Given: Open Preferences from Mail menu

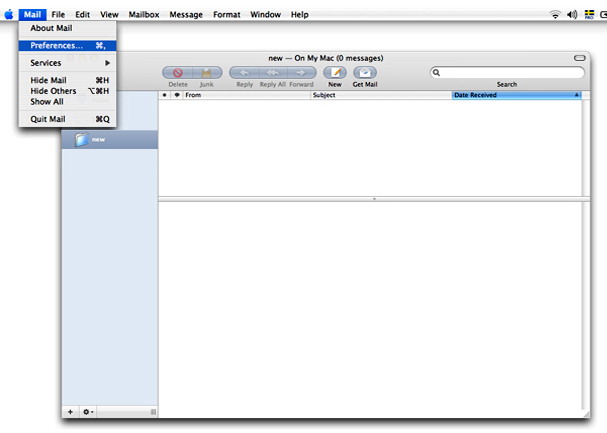Looking at the screenshot, I should 67,46.
